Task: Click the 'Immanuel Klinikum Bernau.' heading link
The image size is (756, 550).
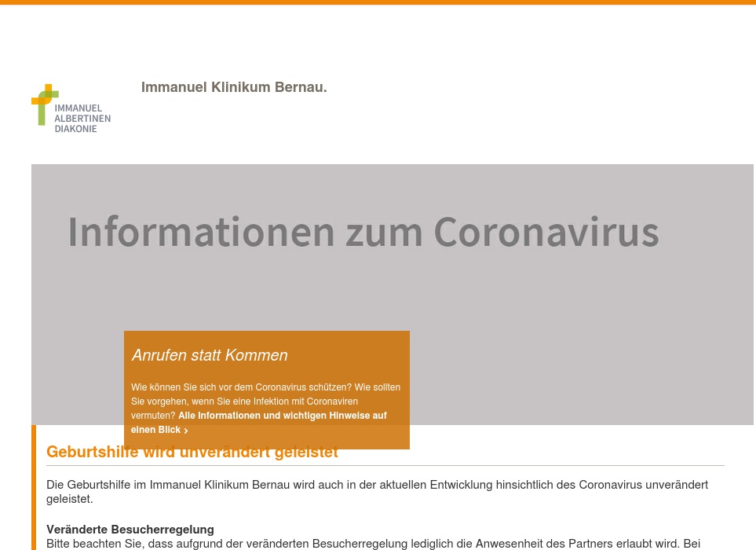Action: tap(234, 87)
